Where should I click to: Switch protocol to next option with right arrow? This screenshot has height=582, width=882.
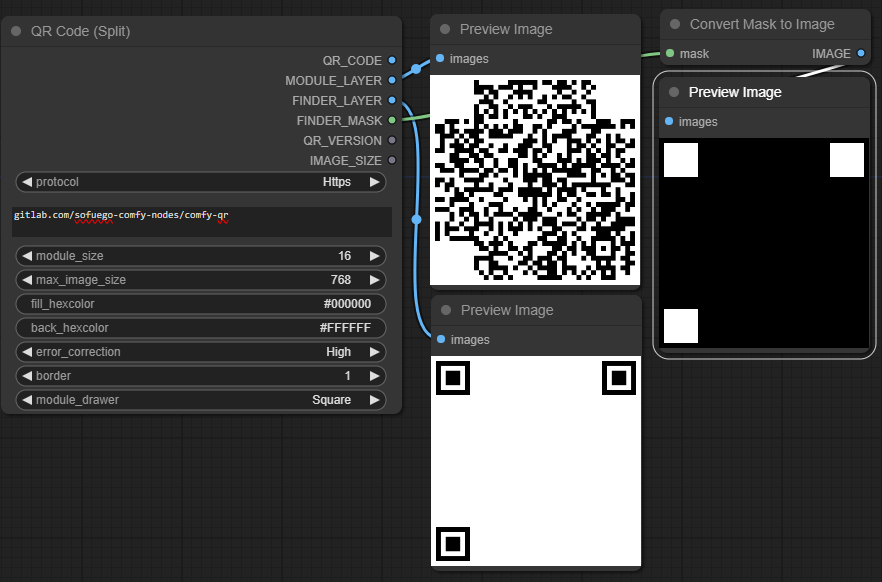pos(375,182)
